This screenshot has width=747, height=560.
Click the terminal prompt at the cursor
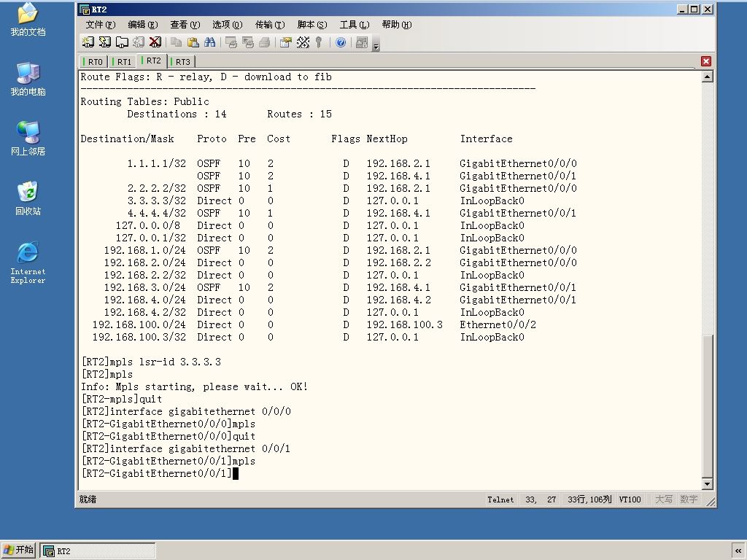[x=236, y=473]
